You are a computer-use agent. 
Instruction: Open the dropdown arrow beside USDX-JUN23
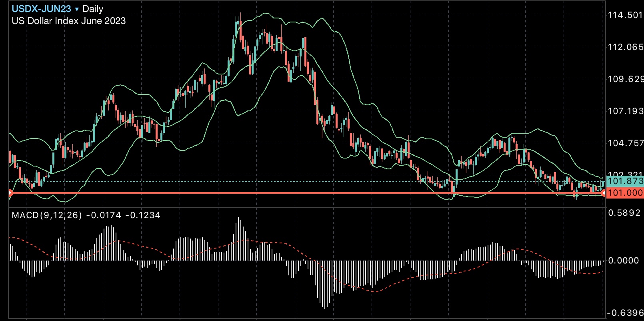[x=77, y=9]
